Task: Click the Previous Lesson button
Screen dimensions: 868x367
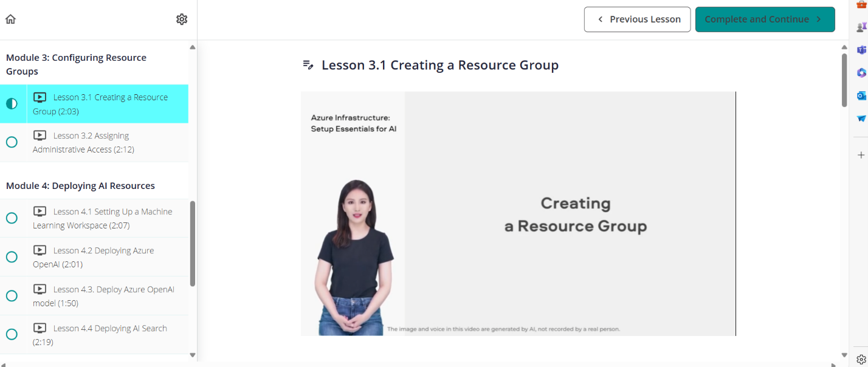Action: click(x=637, y=19)
